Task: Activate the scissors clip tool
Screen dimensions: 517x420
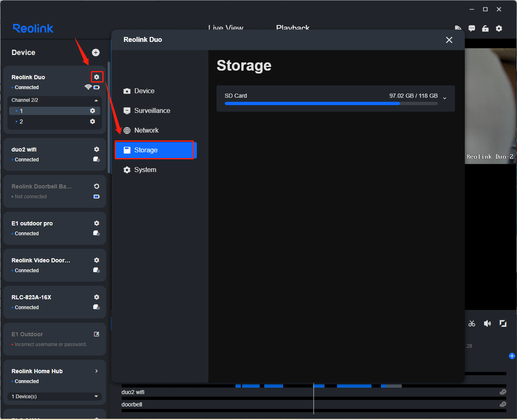Action: (472, 324)
